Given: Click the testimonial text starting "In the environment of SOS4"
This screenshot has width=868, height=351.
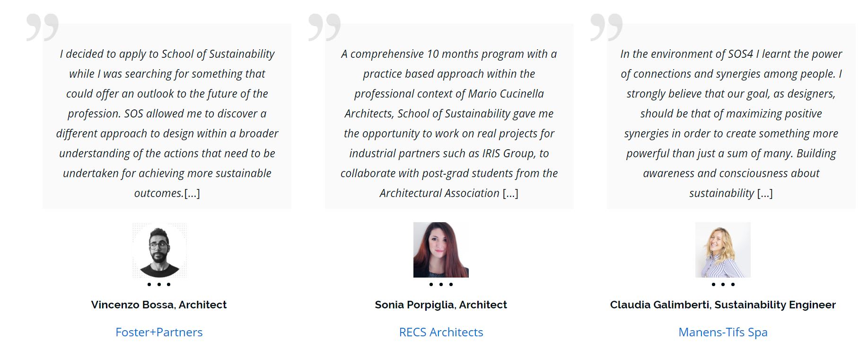Looking at the screenshot, I should pos(731,114).
